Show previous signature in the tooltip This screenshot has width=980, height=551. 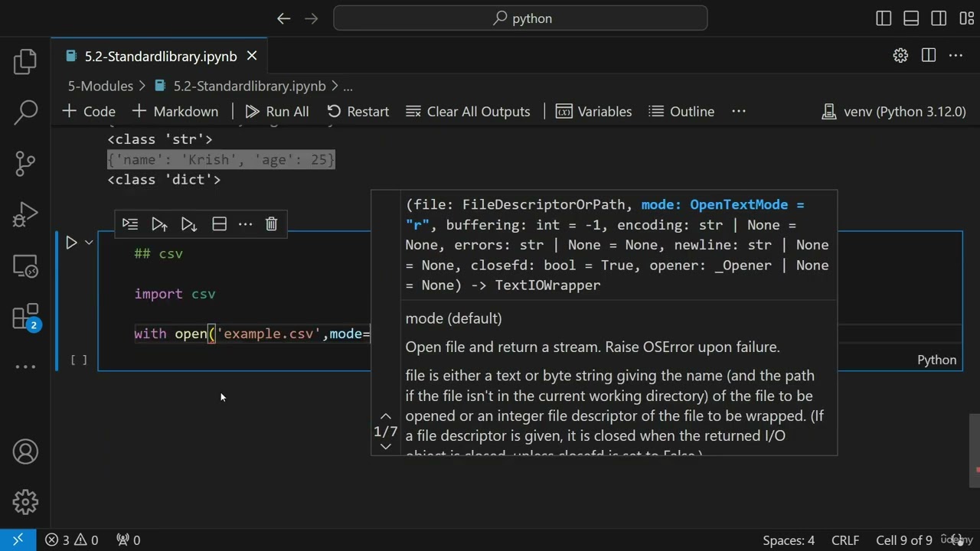tap(386, 416)
